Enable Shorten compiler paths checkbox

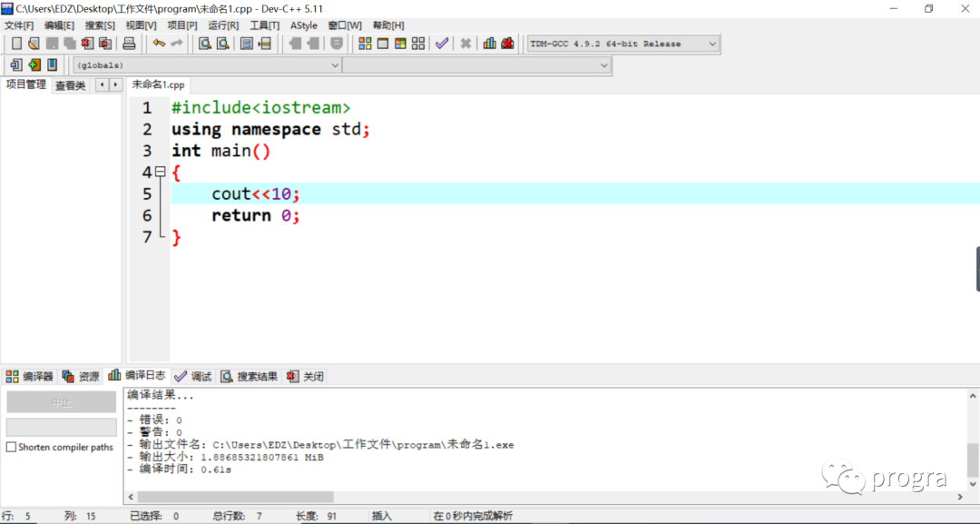click(11, 447)
